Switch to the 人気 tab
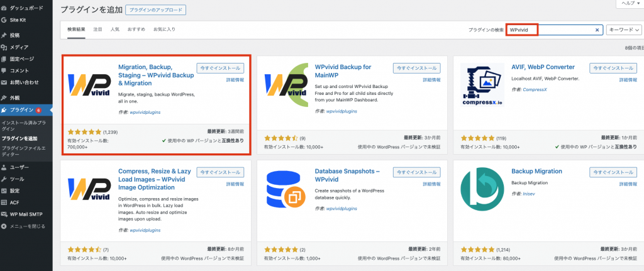Screen dimensions: 644x271 (x=114, y=29)
